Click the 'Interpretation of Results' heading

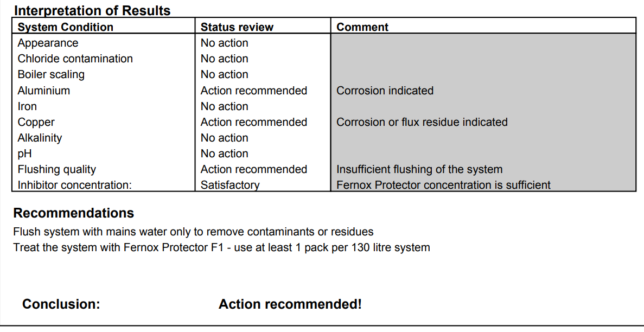click(x=92, y=10)
